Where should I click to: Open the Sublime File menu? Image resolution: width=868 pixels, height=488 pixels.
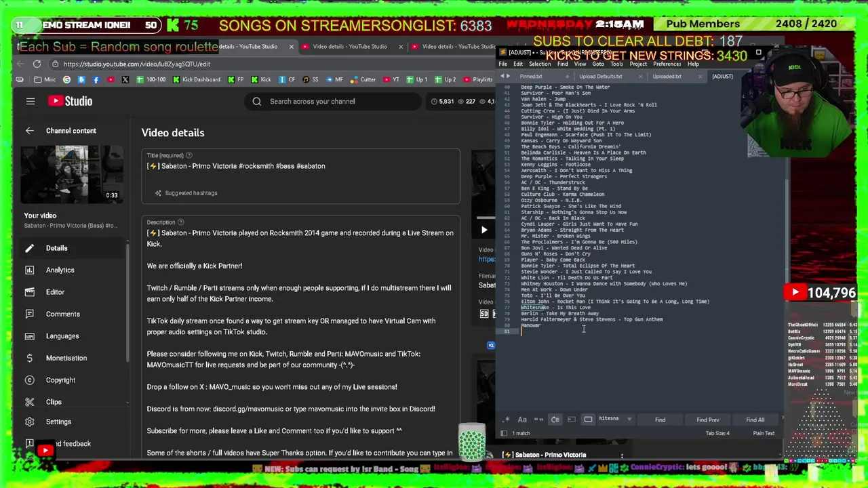503,64
